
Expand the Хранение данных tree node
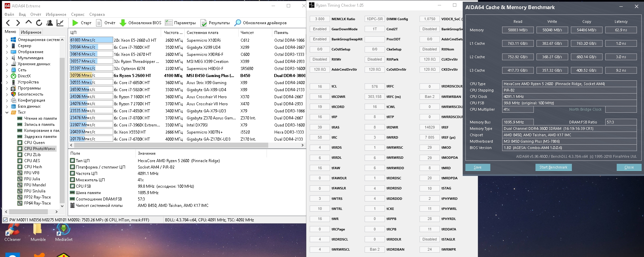pos(7,64)
